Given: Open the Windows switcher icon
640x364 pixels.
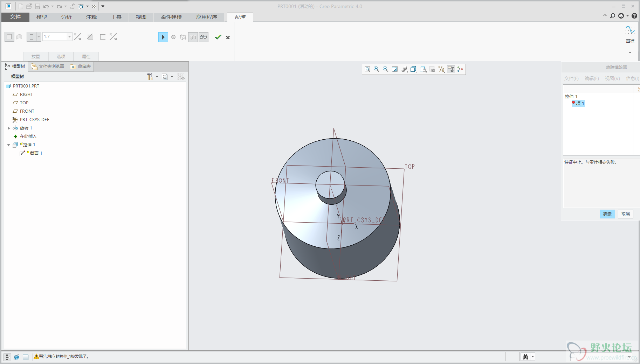Looking at the screenshot, I should point(81,6).
